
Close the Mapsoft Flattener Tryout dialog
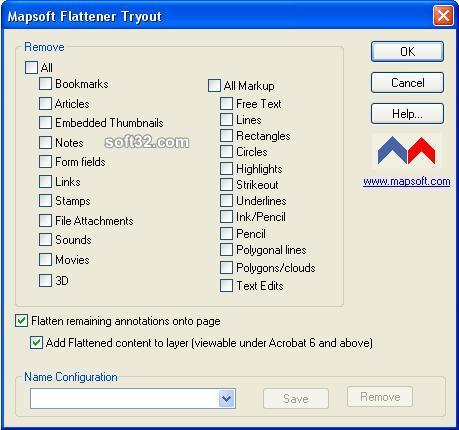coord(443,15)
